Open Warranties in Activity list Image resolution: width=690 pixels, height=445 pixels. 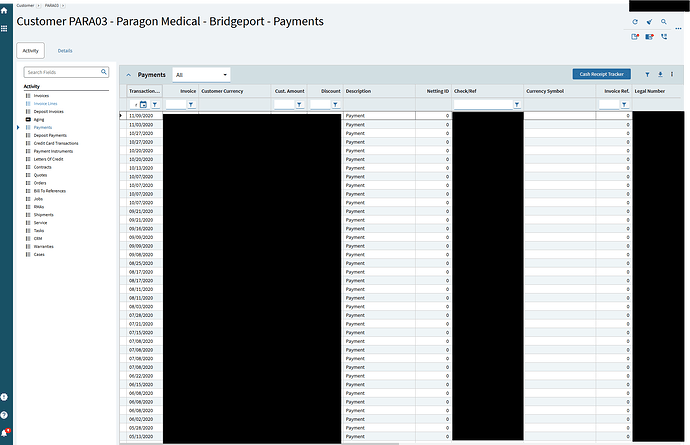coord(44,246)
